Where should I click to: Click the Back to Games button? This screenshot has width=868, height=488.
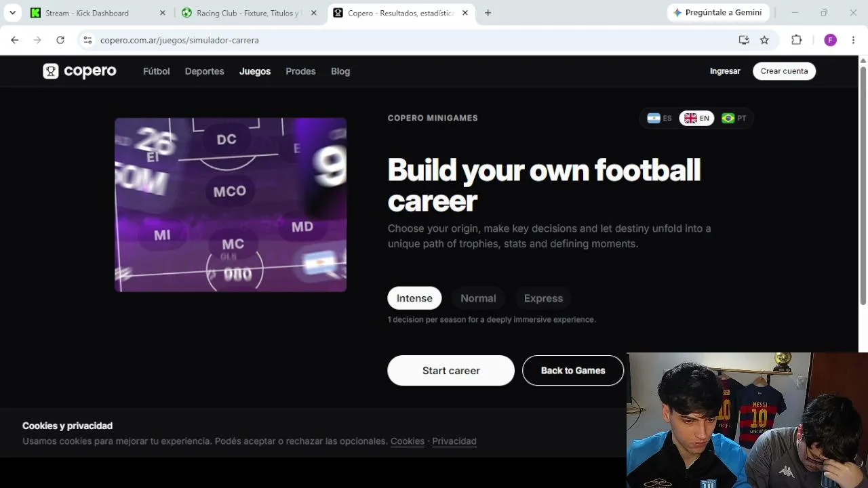tap(573, 371)
